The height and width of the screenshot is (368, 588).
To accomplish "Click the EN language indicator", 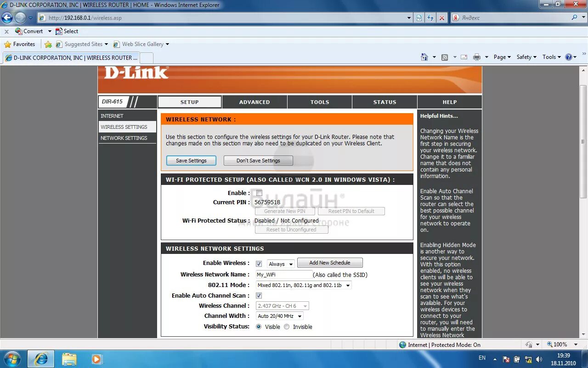I will tap(482, 357).
